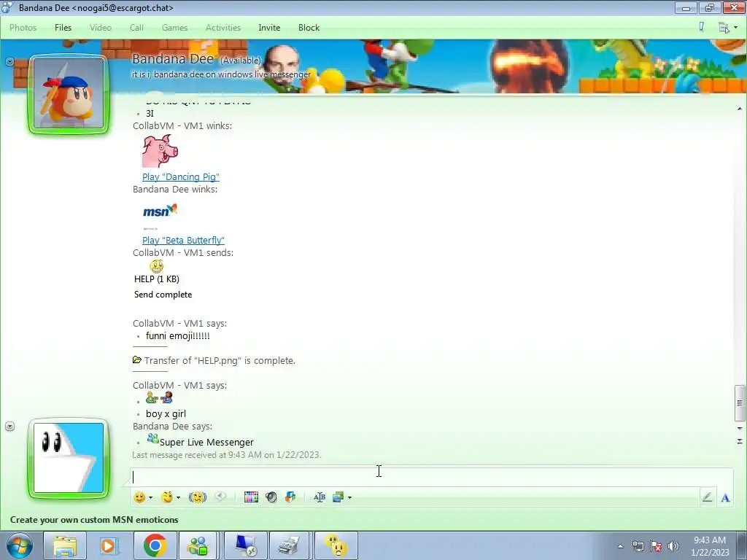This screenshot has width=747, height=560.
Task: Collapse Bandana Dee's display picture with arrow
Action: [9, 61]
